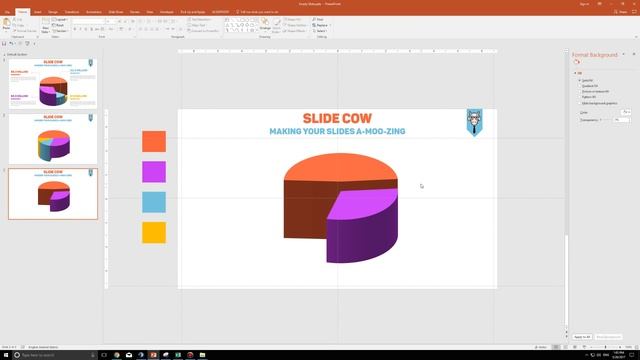Open the File tab
This screenshot has height=360, width=640.
[7, 12]
